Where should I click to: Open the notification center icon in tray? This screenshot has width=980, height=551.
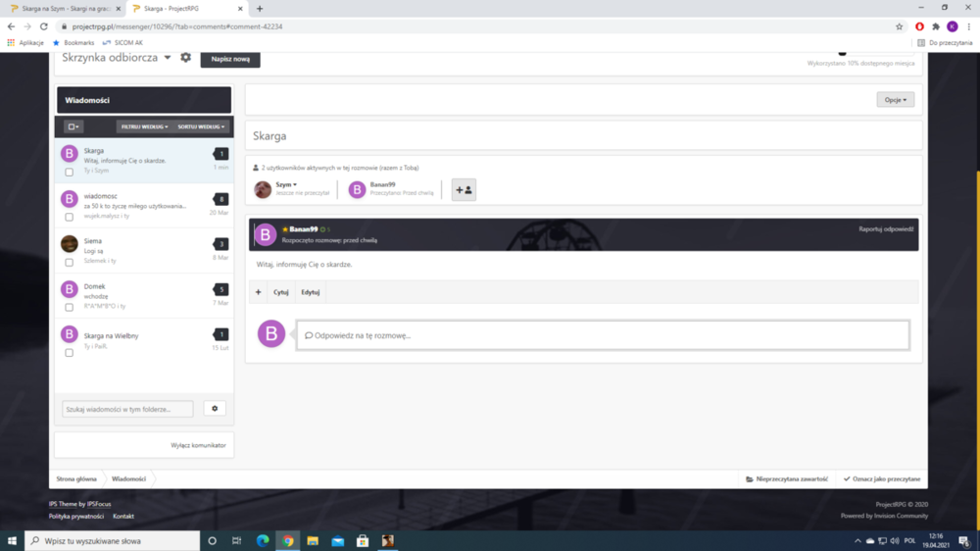[964, 541]
